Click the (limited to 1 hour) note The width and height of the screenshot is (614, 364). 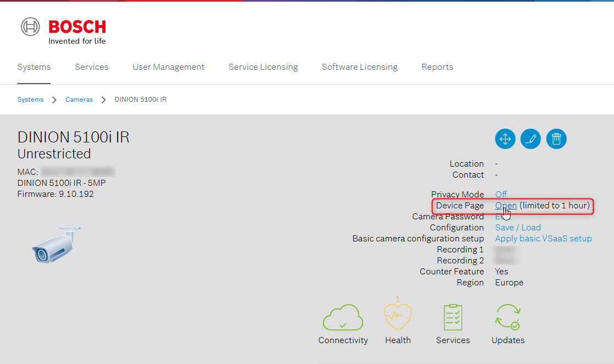coord(555,206)
